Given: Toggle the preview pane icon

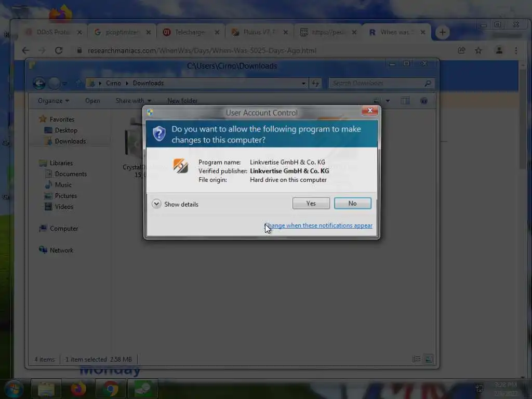Looking at the screenshot, I should [405, 101].
